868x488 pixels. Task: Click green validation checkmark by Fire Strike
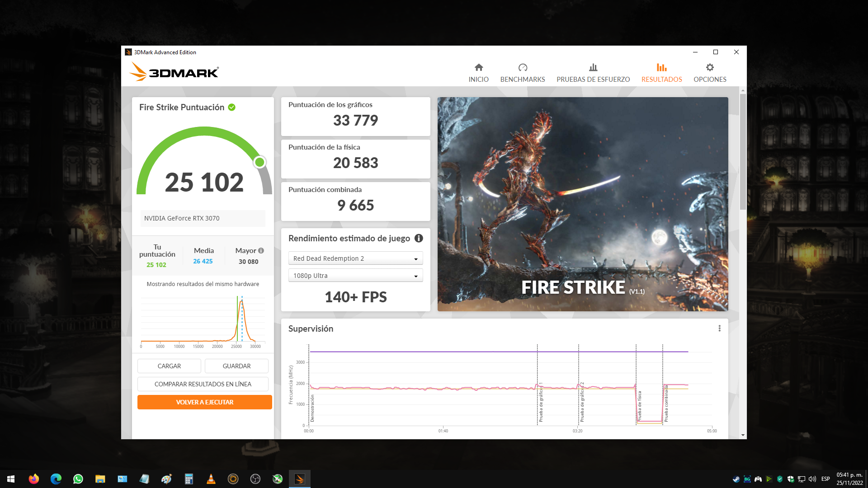(232, 107)
